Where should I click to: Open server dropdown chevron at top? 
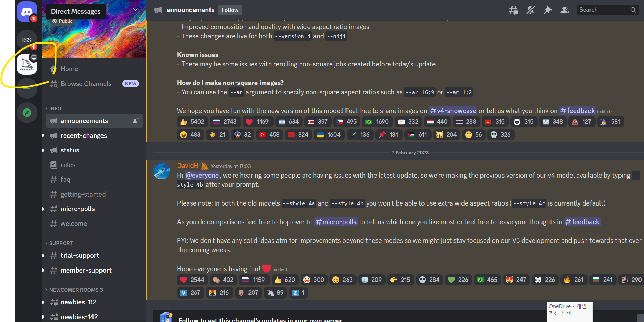click(135, 10)
